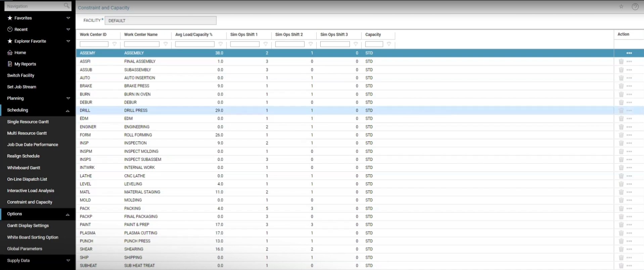This screenshot has height=270, width=644.
Task: Open help question mark icon
Action: tap(635, 7)
